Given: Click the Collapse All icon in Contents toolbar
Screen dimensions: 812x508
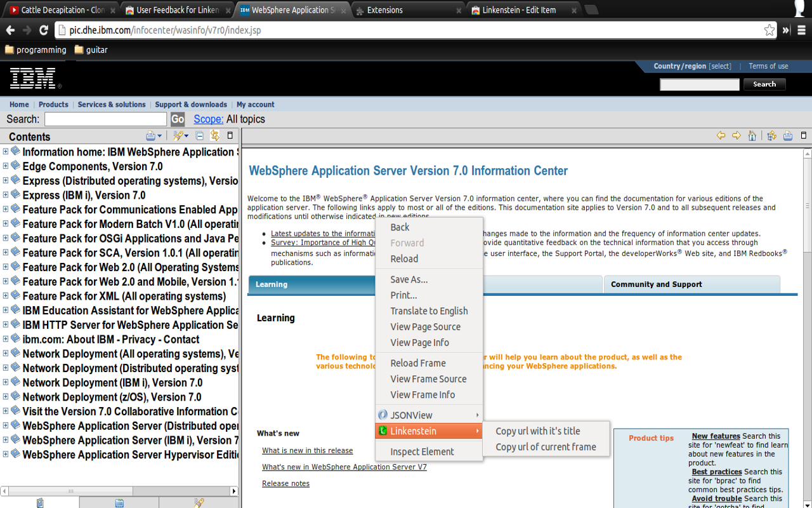Looking at the screenshot, I should (200, 136).
